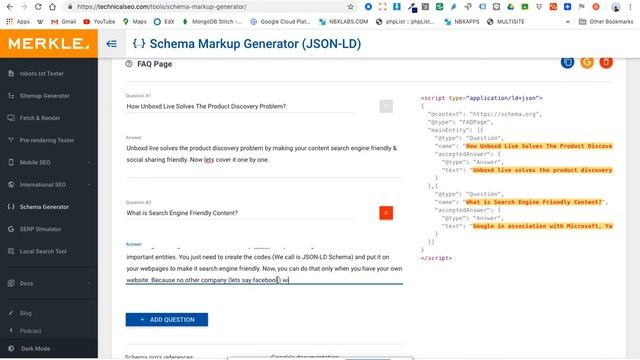
Task: Open Other Bookmarks folder
Action: click(x=606, y=22)
